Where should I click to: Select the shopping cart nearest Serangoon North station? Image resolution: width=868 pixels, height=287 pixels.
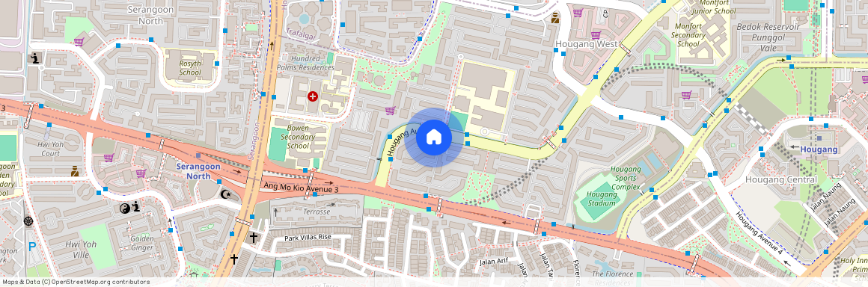[x=141, y=173]
